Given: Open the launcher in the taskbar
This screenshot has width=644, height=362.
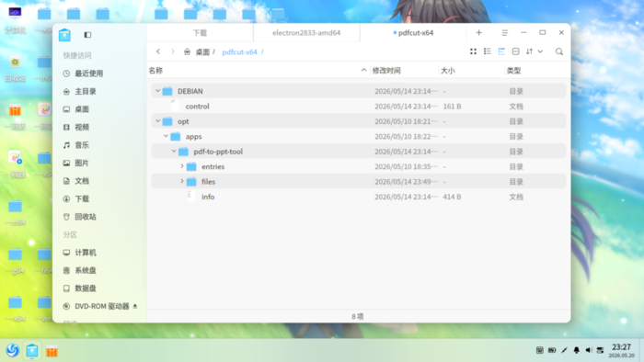Looking at the screenshot, I should tap(12, 351).
